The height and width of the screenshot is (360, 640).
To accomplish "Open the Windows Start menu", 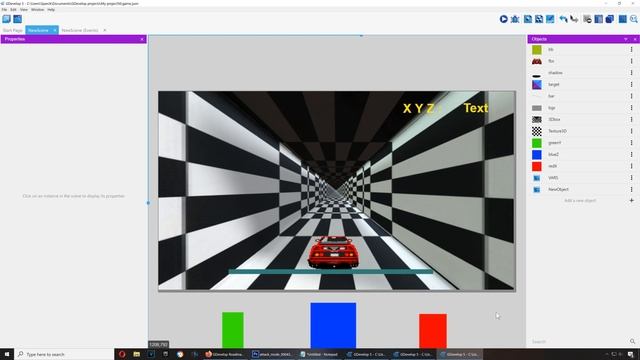I will tap(7, 354).
